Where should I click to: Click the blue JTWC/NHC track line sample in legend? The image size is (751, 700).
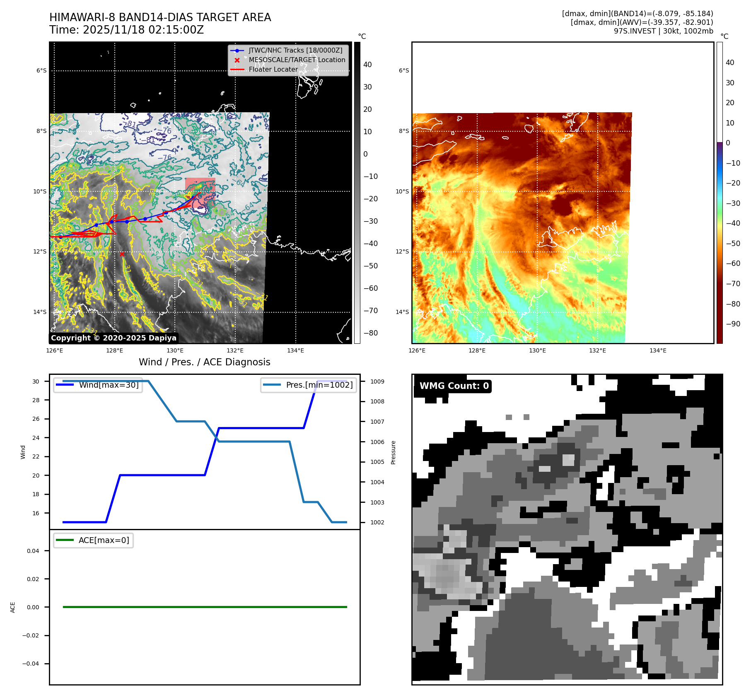click(237, 51)
